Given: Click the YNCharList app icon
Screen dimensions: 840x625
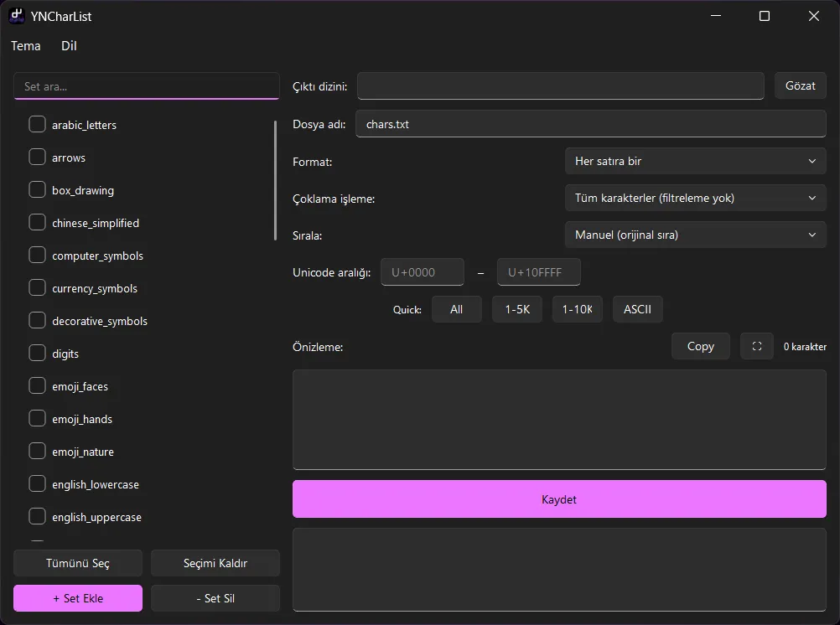Looking at the screenshot, I should pyautogui.click(x=17, y=16).
